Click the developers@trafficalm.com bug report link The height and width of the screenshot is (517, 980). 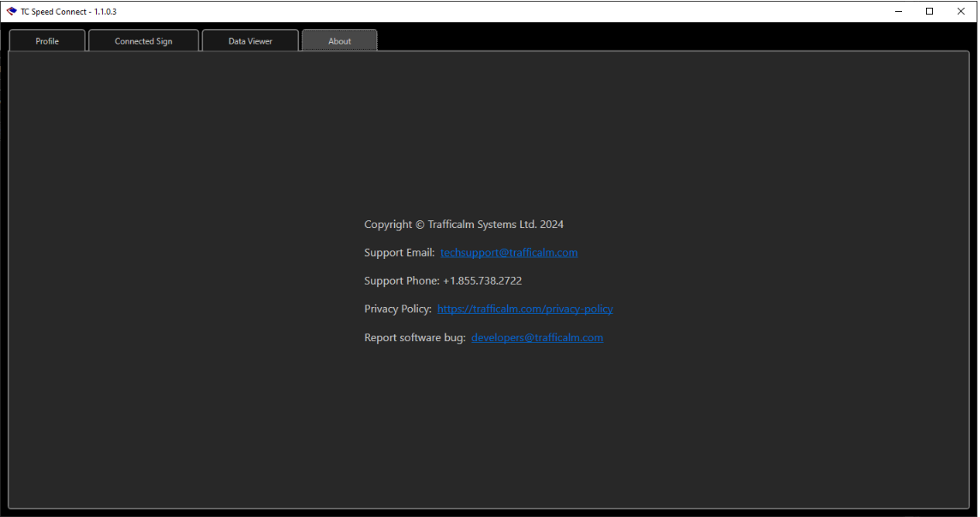pyautogui.click(x=537, y=338)
